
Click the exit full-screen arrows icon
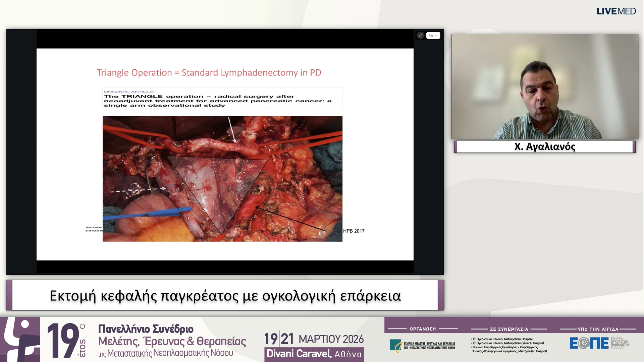(x=420, y=36)
